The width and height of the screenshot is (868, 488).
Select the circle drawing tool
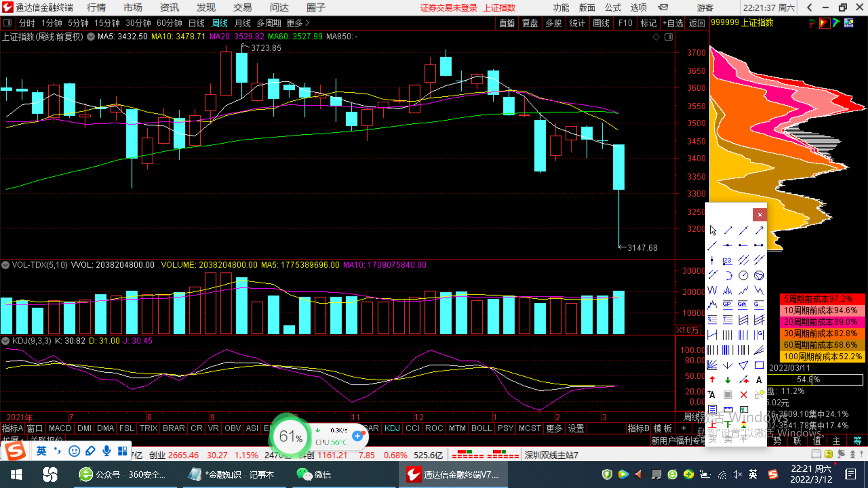(x=744, y=275)
